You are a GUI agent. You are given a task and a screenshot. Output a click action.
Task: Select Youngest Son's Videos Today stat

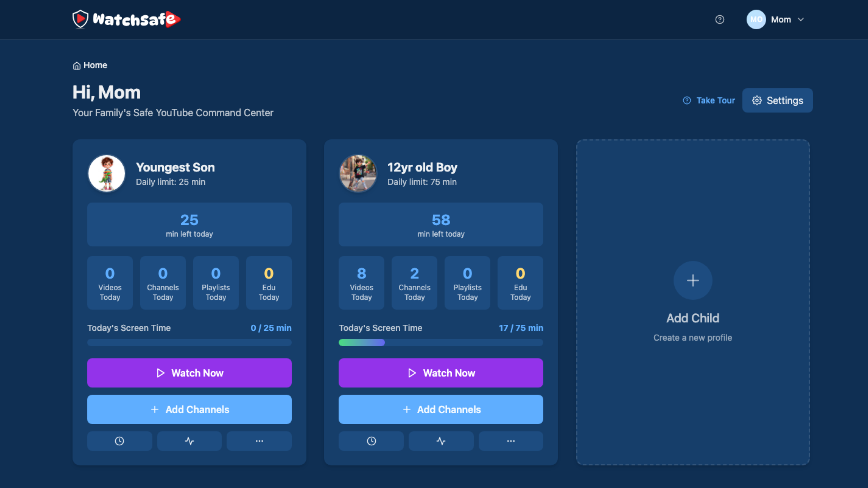click(x=110, y=283)
